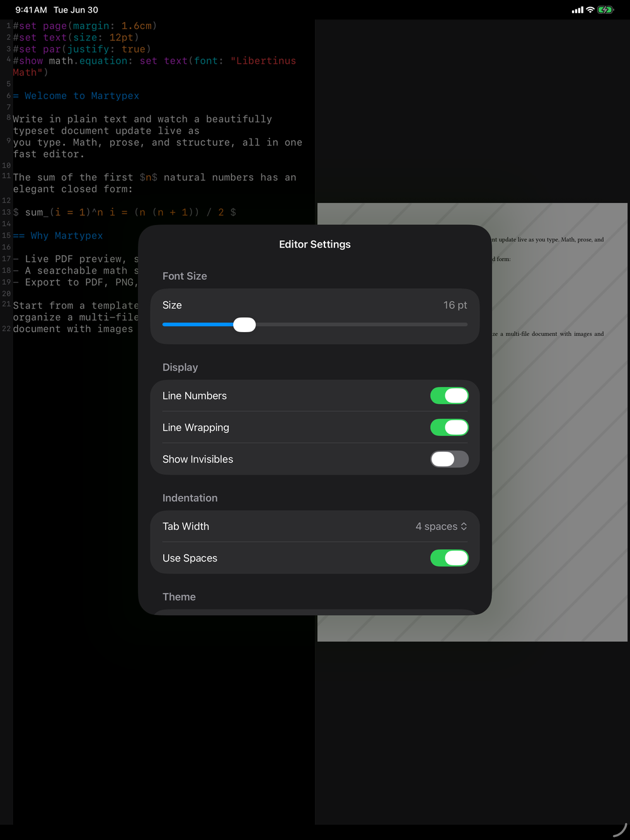Image resolution: width=630 pixels, height=840 pixels.
Task: Click the battery icon in status bar
Action: [605, 10]
